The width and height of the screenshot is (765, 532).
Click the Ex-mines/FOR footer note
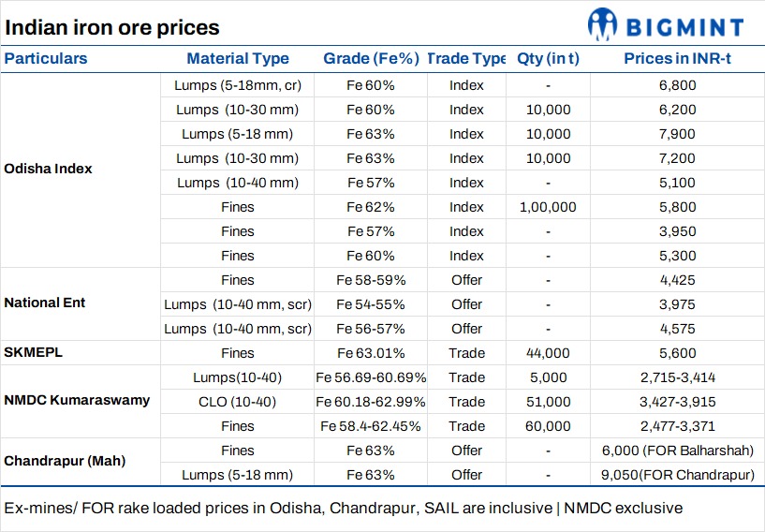(x=343, y=509)
